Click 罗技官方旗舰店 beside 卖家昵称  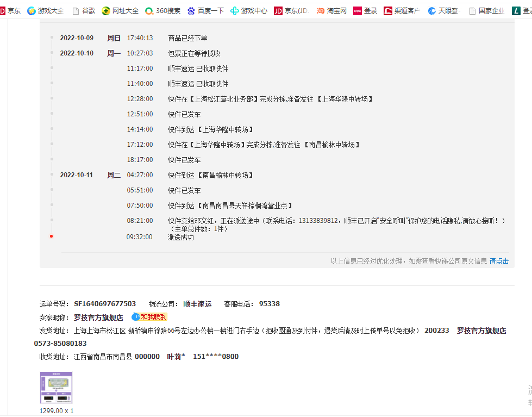click(x=98, y=318)
